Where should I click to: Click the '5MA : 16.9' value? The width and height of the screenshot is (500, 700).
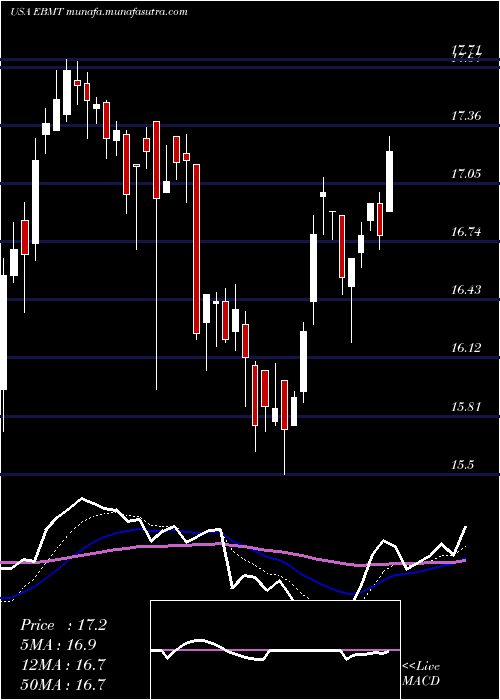58,645
